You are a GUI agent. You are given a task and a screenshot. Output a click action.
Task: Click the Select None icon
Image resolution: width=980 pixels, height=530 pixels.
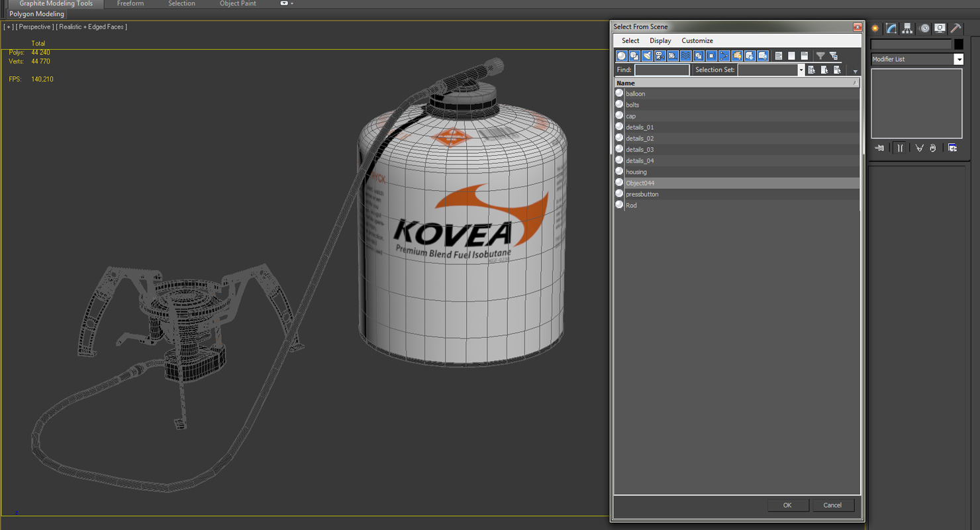click(x=791, y=56)
